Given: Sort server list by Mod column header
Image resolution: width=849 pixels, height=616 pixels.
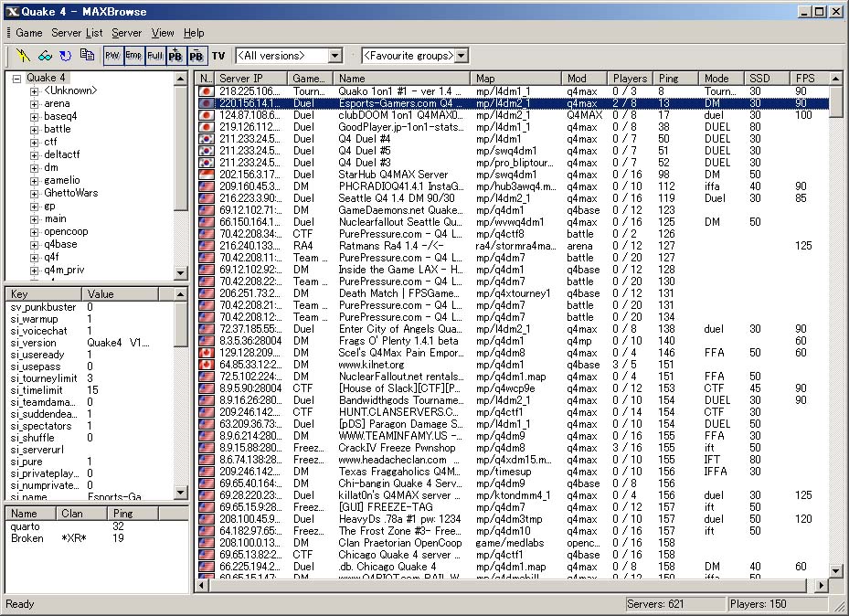Looking at the screenshot, I should (x=584, y=79).
